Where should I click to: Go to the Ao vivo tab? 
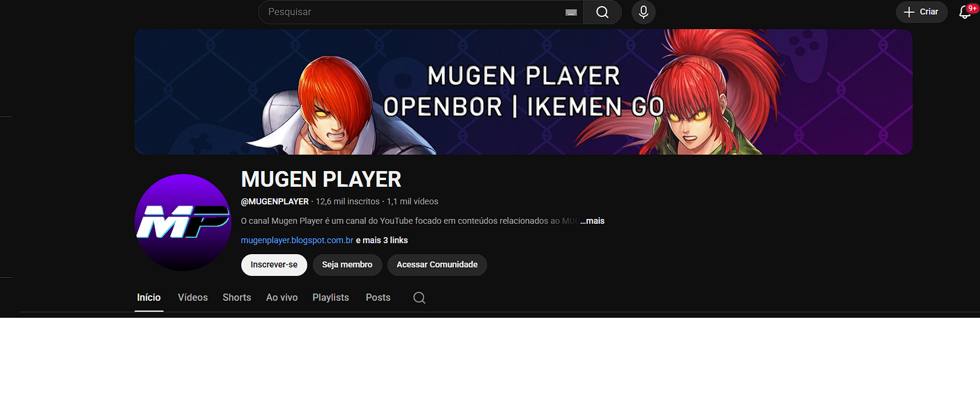(x=282, y=298)
